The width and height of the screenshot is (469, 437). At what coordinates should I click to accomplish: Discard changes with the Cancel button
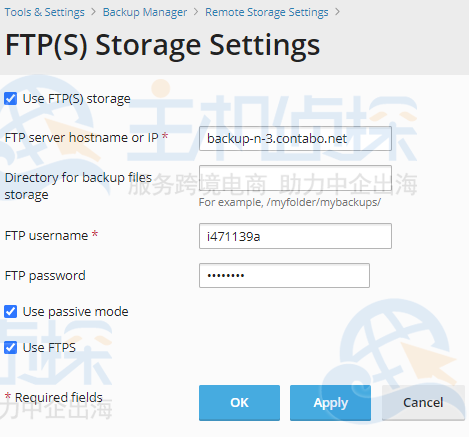click(x=423, y=403)
